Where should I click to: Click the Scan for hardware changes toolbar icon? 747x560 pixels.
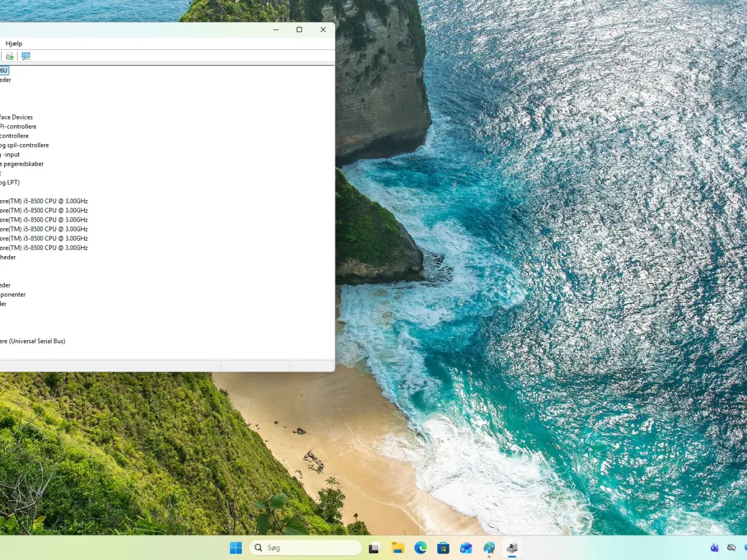[x=26, y=56]
